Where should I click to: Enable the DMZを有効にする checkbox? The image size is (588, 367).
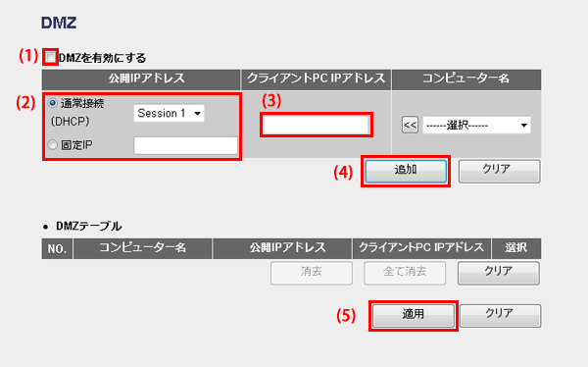coord(50,58)
